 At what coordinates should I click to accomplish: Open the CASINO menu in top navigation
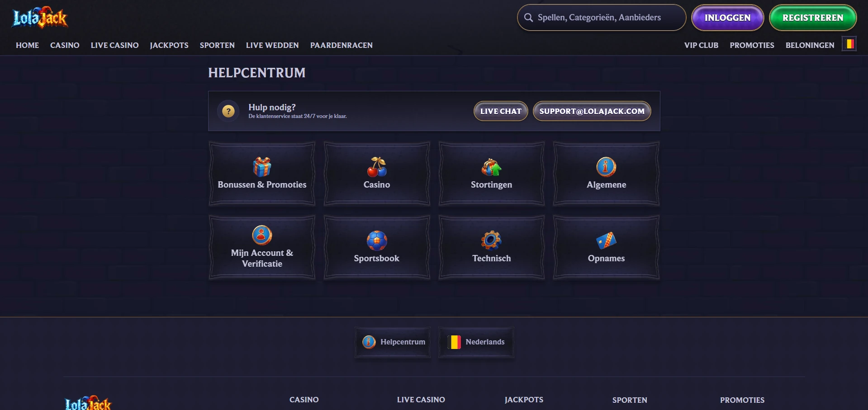[65, 45]
